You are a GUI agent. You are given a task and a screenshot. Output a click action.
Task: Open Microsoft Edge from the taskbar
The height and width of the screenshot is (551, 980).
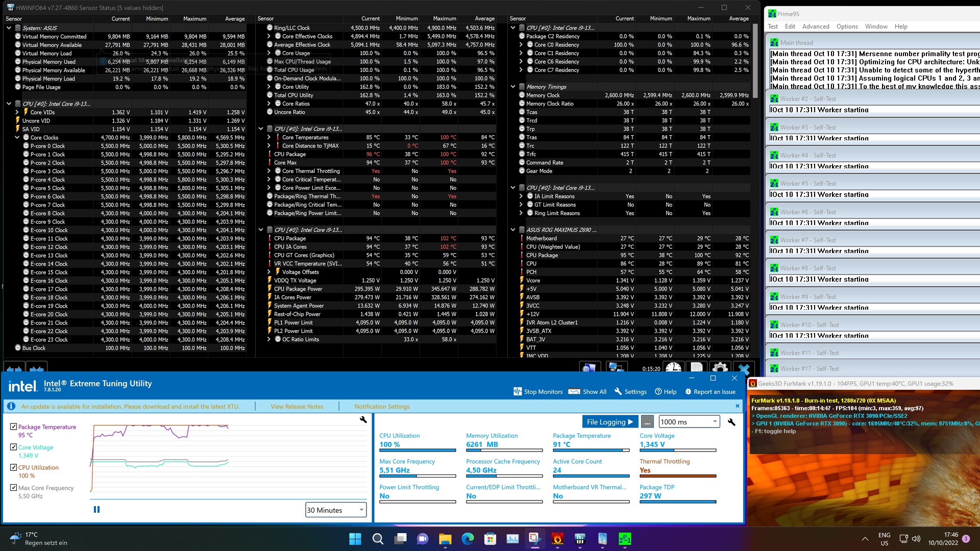click(x=468, y=539)
